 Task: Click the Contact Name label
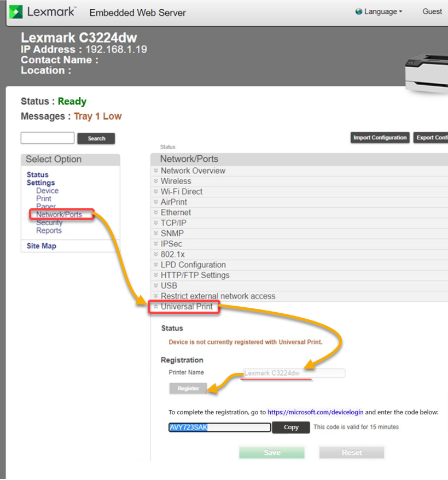coord(60,60)
